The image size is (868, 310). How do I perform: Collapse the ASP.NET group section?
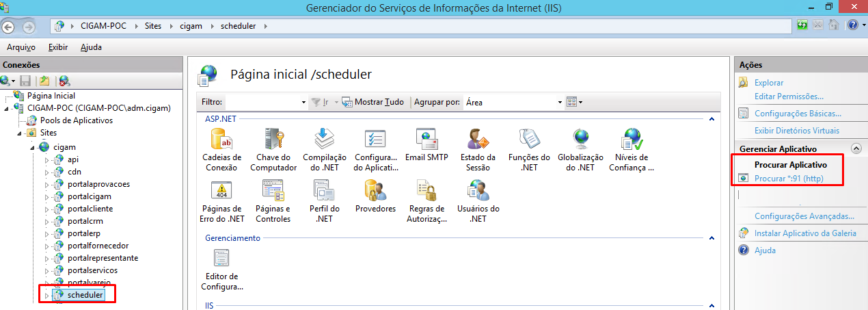coord(711,119)
